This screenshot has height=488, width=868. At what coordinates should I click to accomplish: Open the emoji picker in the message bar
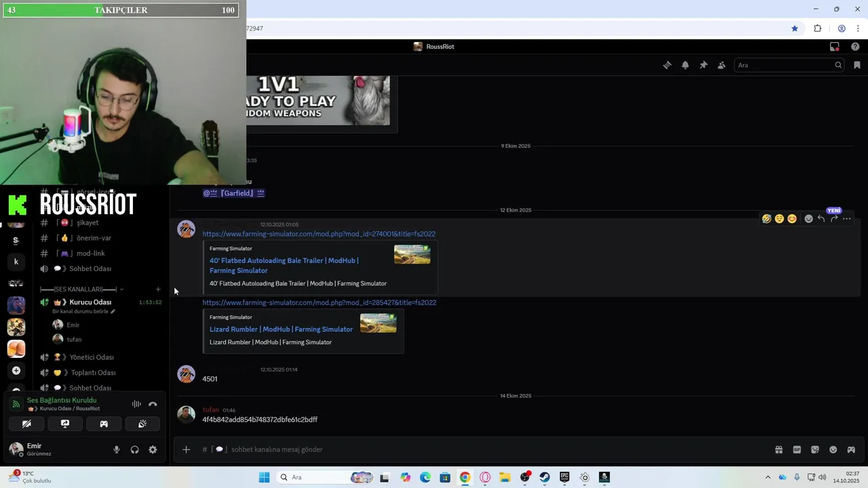833,449
